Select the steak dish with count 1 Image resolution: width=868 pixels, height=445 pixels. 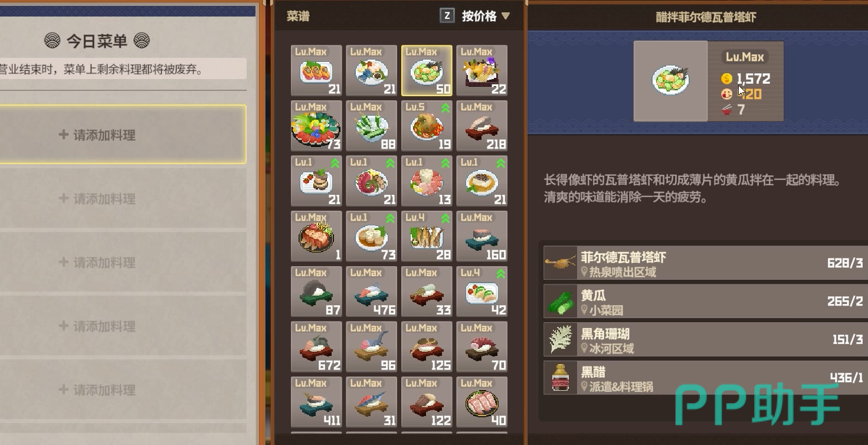point(316,236)
